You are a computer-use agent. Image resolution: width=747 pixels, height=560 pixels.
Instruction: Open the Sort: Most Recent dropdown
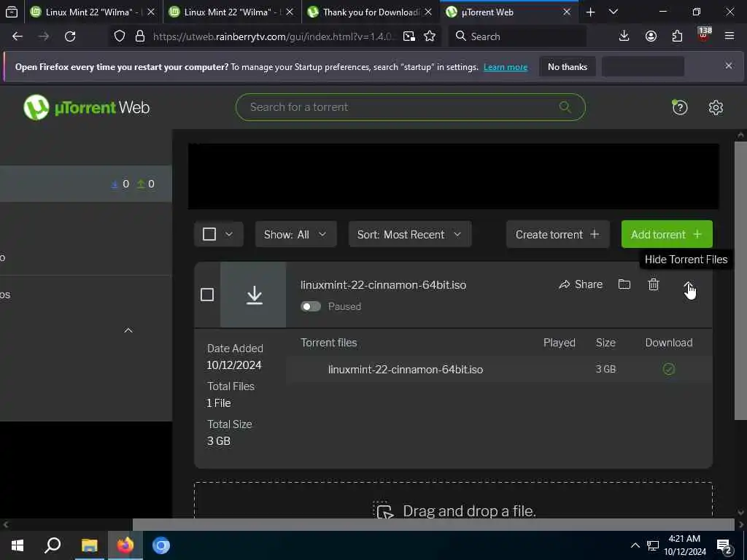click(410, 234)
